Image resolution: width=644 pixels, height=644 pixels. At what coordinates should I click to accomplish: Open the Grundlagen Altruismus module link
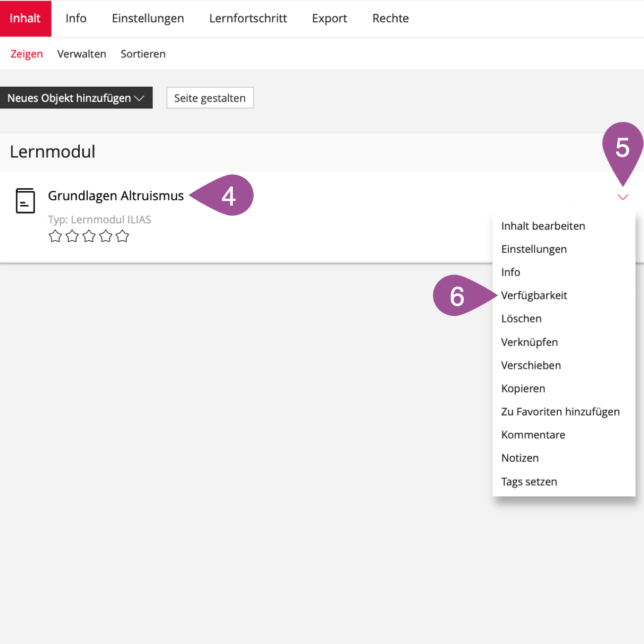point(115,196)
